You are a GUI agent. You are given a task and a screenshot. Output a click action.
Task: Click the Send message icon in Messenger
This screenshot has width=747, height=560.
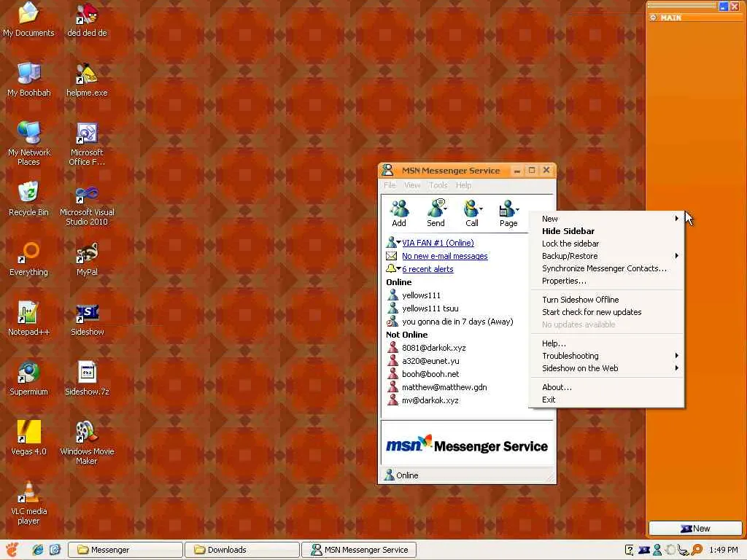(x=435, y=213)
